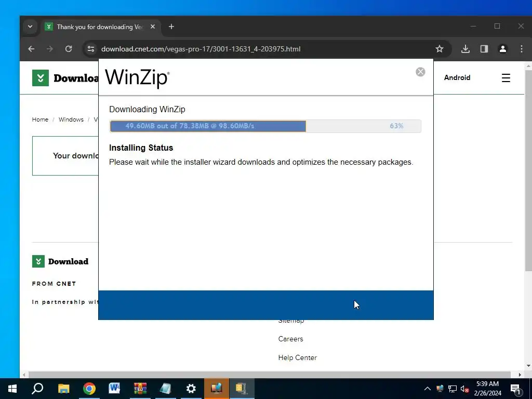Viewport: 532px width, 399px height.
Task: Select the 'Thank you for downloading' tab
Action: (100, 26)
